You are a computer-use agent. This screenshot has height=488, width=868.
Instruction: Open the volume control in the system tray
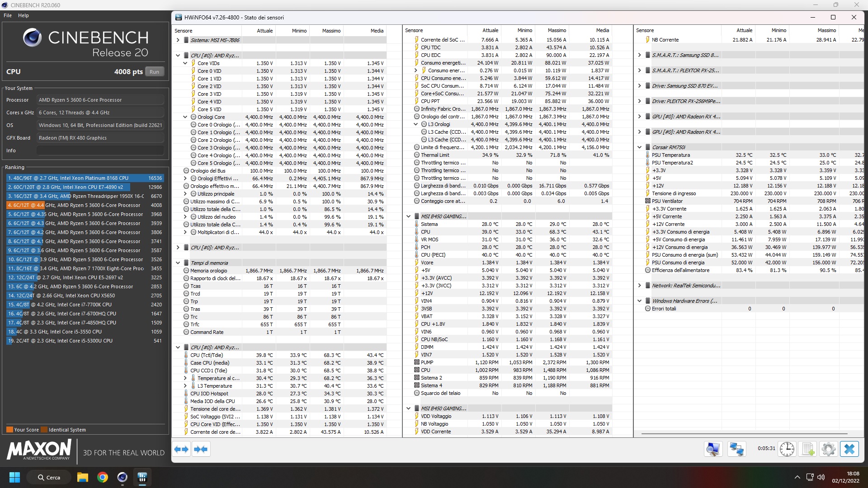821,477
